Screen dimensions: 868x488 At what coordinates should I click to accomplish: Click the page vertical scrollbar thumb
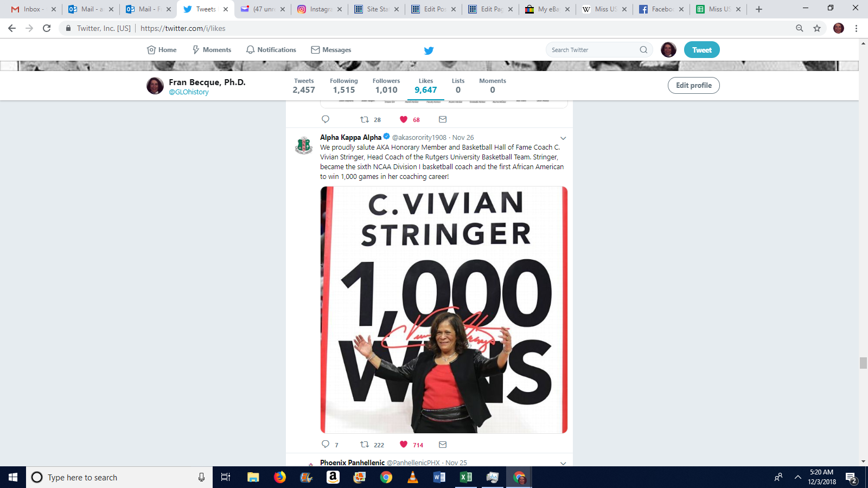click(x=863, y=363)
